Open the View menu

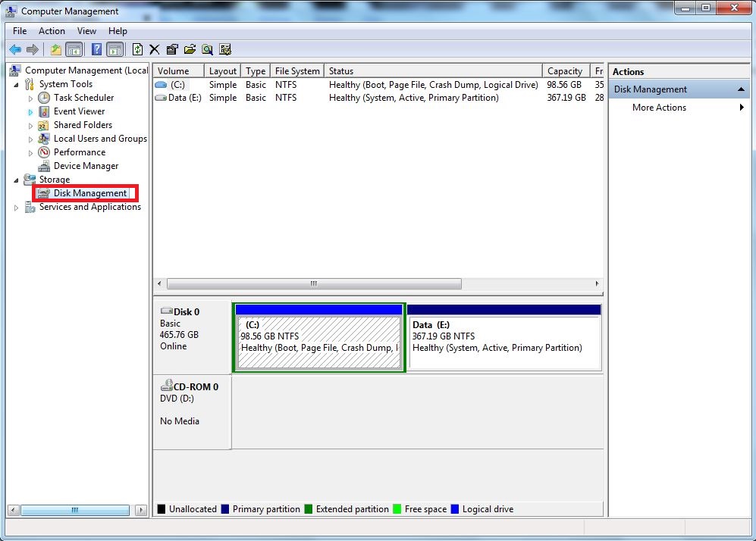point(86,31)
